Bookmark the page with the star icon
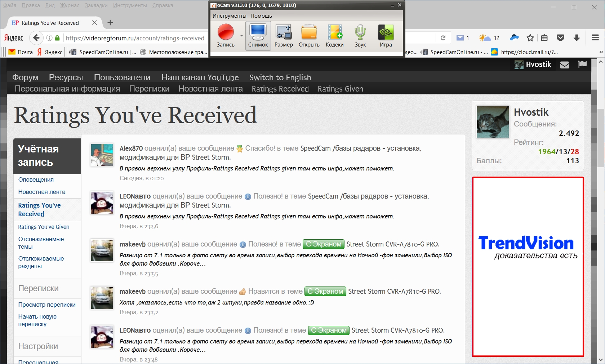The height and width of the screenshot is (364, 605). click(530, 38)
